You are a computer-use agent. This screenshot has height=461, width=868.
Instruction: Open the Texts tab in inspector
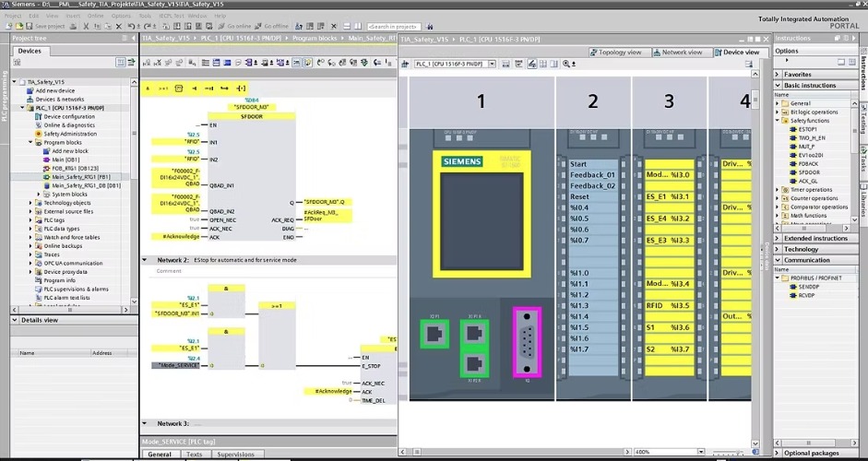click(x=194, y=455)
